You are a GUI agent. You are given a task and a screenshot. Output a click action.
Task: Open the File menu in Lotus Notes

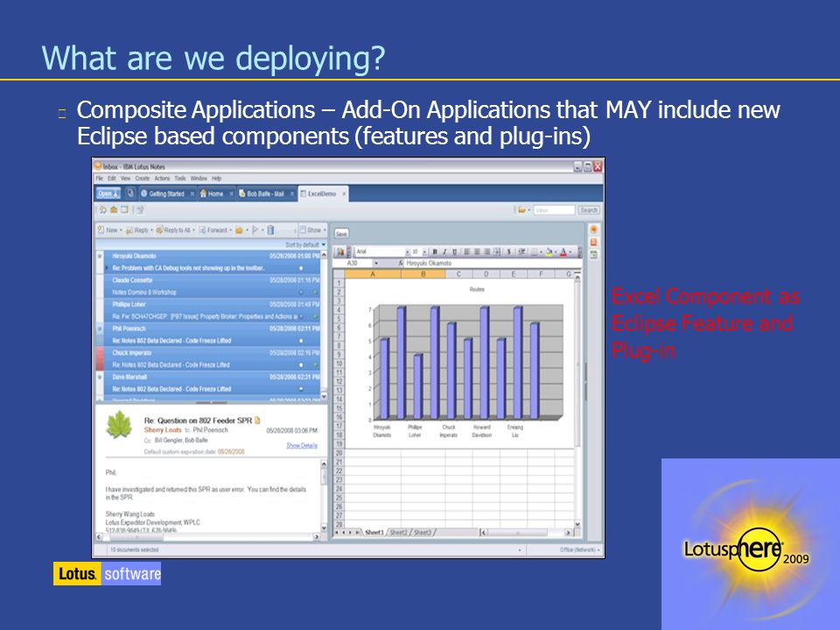[99, 178]
